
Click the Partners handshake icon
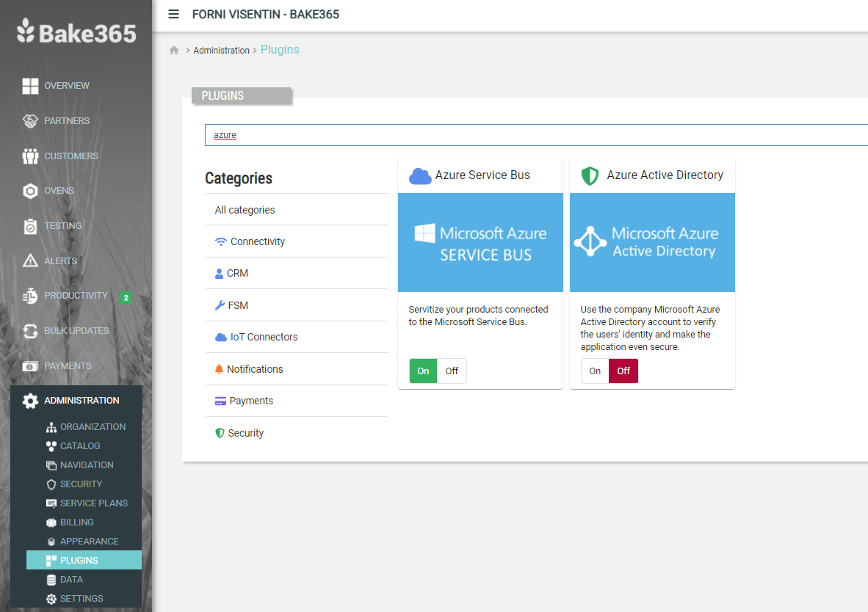tap(30, 120)
